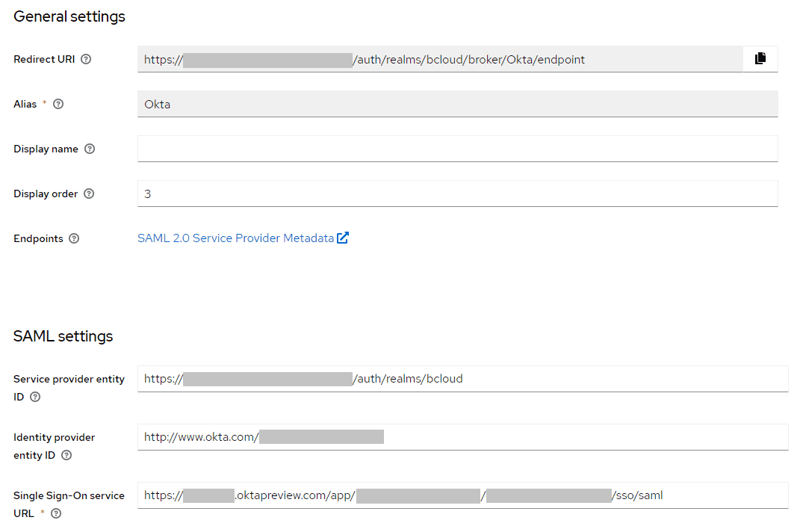The height and width of the screenshot is (532, 803).
Task: Click Service provider entity ID help icon
Action: pyautogui.click(x=34, y=397)
